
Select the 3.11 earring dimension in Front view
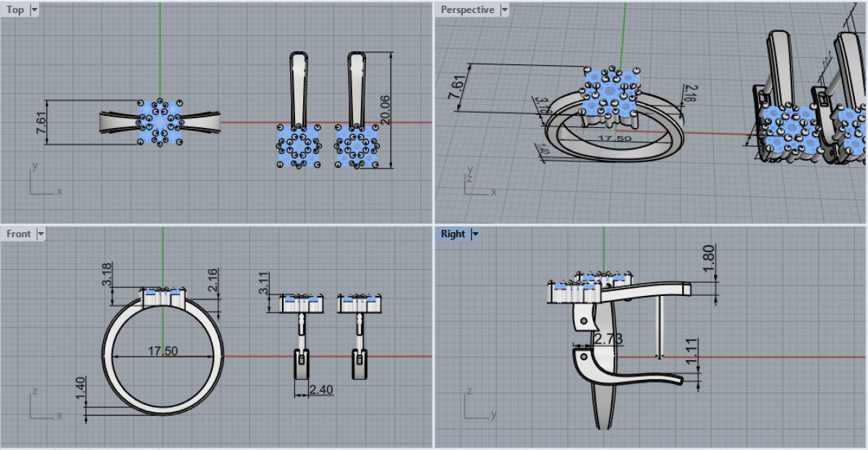point(264,282)
